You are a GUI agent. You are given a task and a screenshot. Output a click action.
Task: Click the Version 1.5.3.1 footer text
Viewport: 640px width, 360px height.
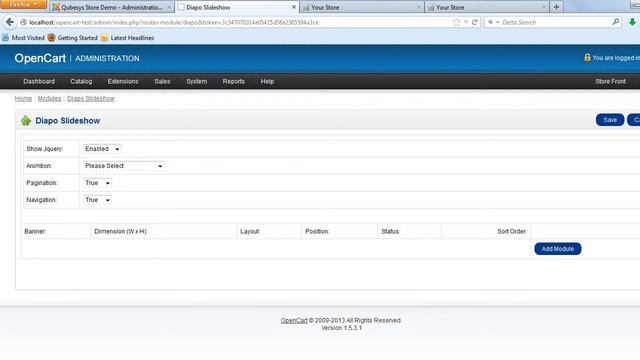click(341, 328)
